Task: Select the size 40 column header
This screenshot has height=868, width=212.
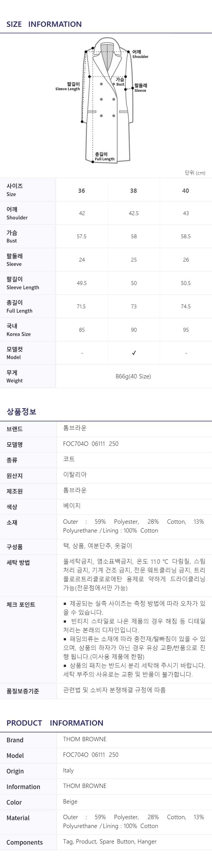Action: click(186, 191)
